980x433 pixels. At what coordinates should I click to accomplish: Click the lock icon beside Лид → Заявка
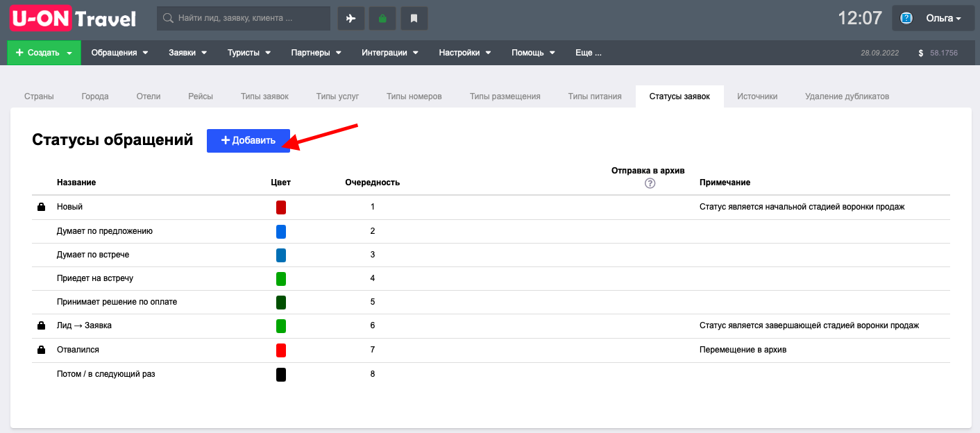click(x=41, y=325)
